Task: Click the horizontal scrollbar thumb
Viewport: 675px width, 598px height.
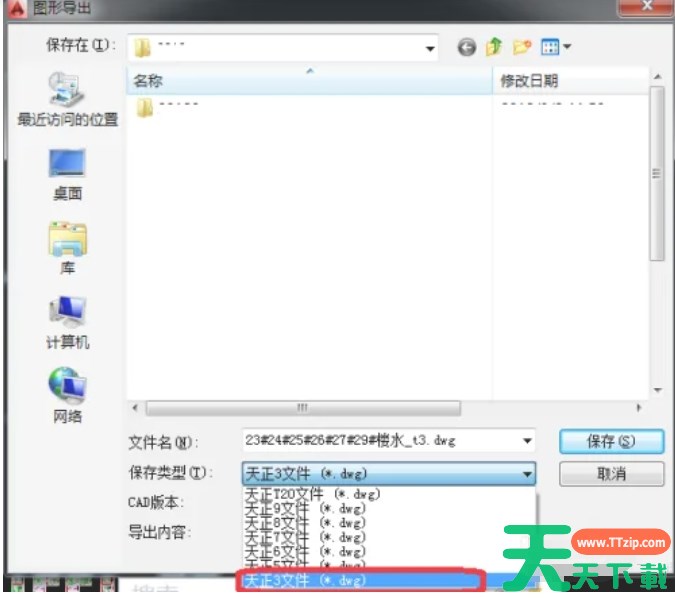Action: (x=303, y=408)
